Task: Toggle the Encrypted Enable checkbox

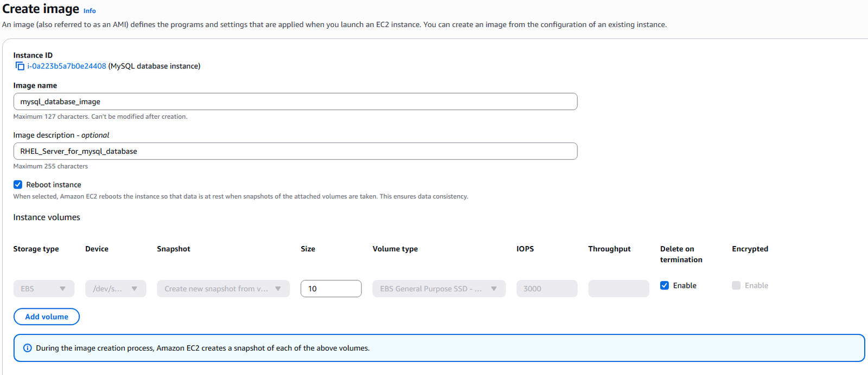Action: [736, 286]
